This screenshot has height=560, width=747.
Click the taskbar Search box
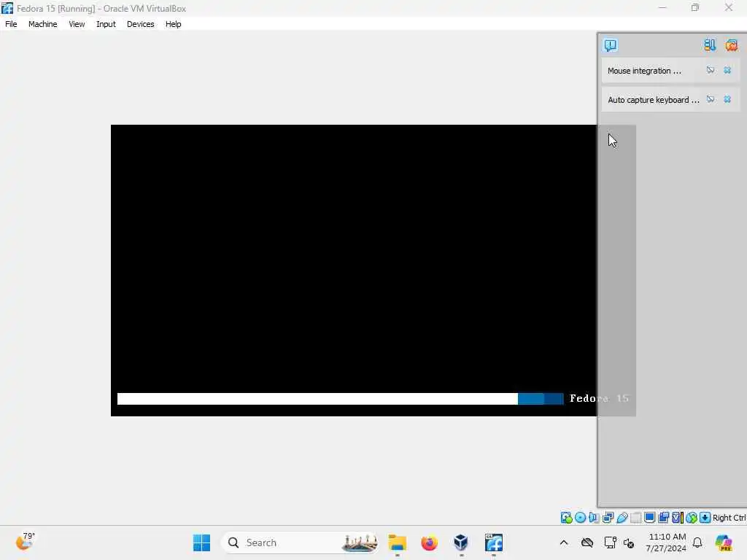coord(301,542)
